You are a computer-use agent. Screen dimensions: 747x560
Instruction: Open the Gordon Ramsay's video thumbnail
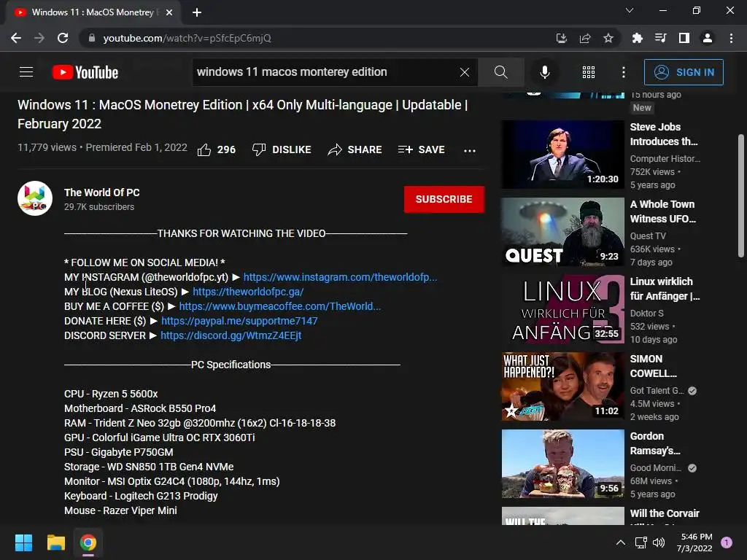[562, 464]
